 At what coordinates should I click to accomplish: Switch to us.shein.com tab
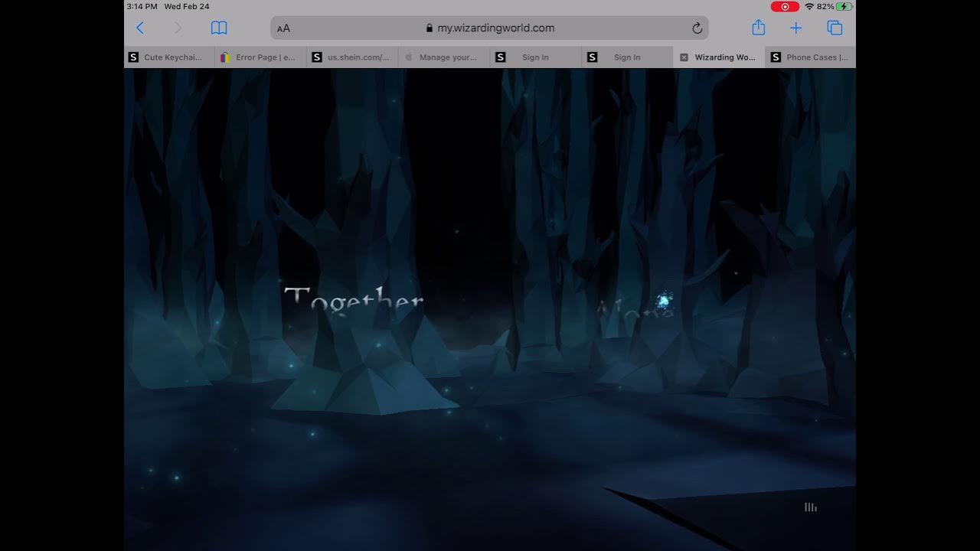coord(353,57)
